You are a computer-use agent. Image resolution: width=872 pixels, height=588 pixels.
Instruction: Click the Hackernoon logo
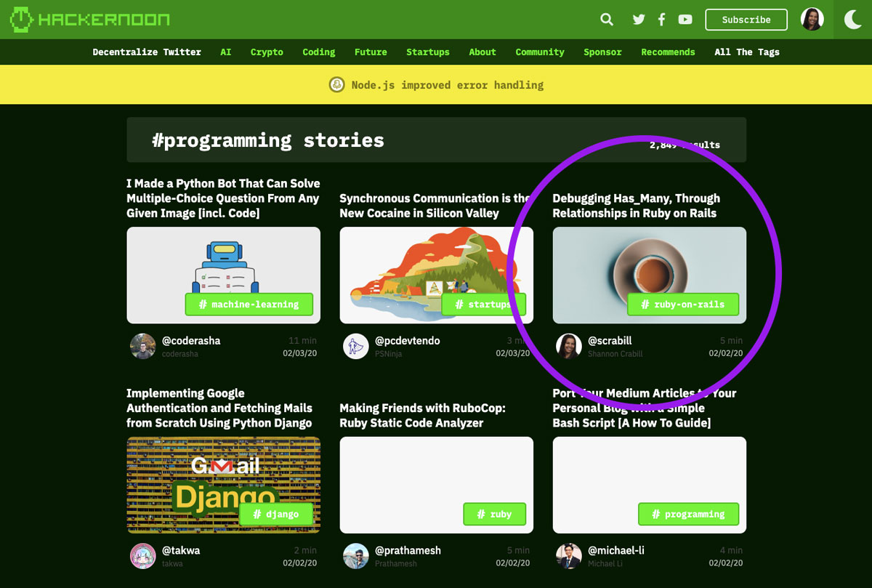point(89,19)
